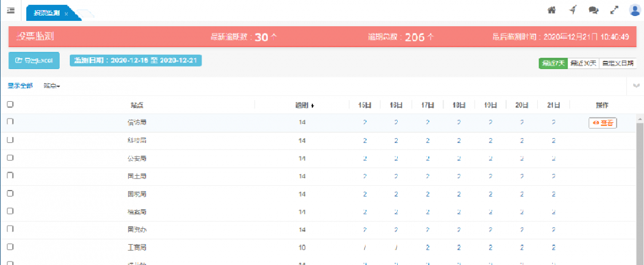Open the user avatar profile icon
This screenshot has width=644, height=265.
[634, 10]
